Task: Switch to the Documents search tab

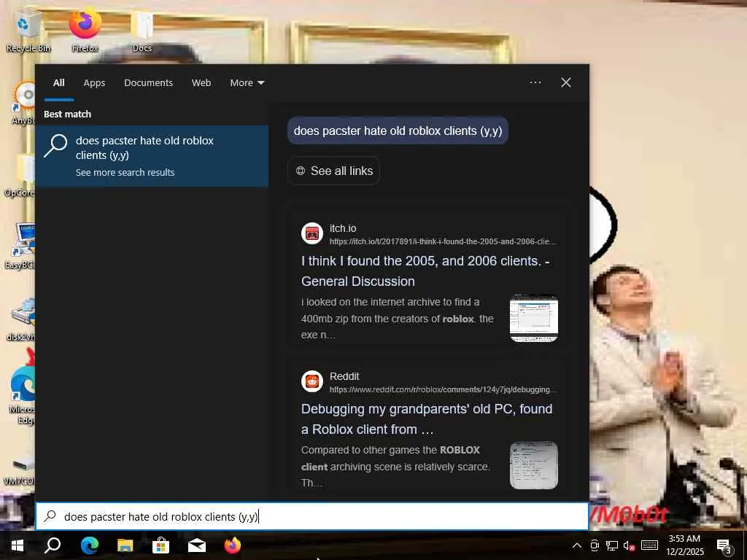Action: point(148,83)
